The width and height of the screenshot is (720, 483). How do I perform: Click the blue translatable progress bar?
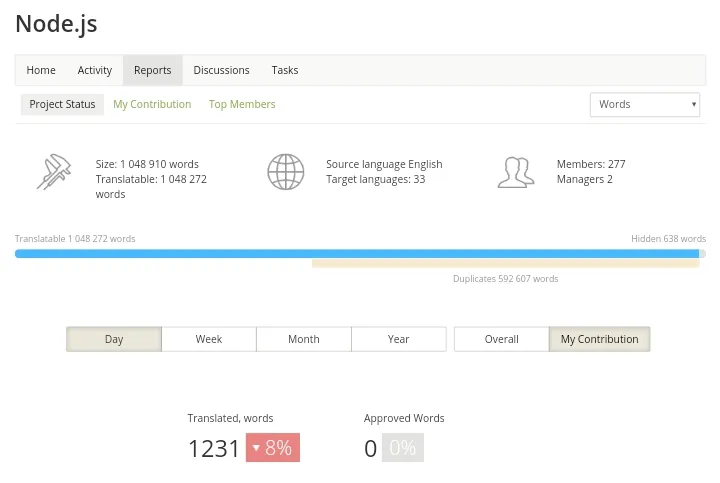coord(357,253)
